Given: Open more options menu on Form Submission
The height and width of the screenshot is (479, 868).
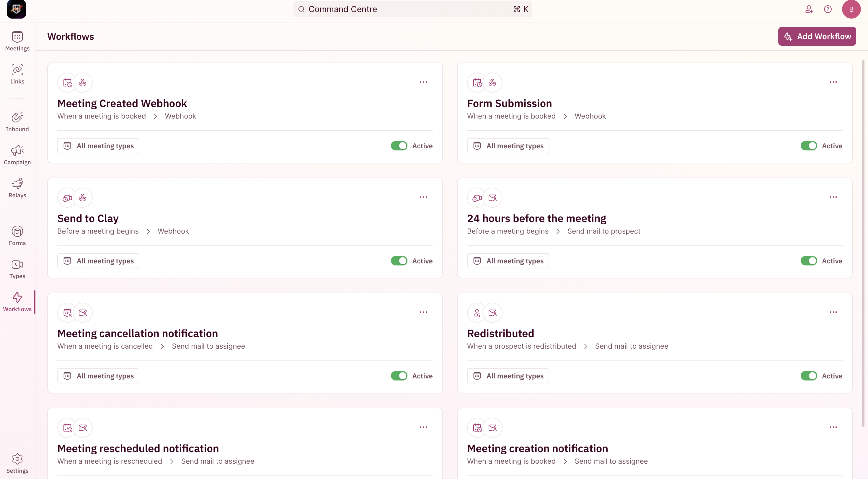Looking at the screenshot, I should coord(833,82).
